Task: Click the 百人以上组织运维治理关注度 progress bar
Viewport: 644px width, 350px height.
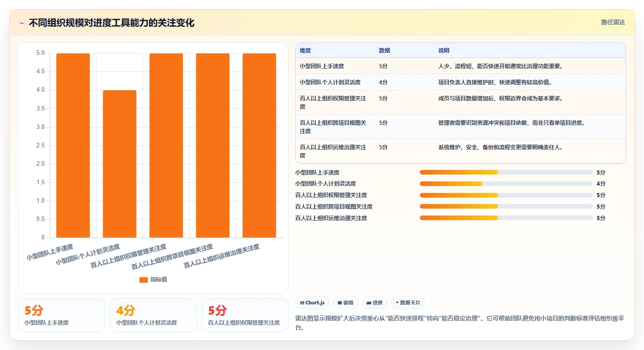Action: click(506, 218)
